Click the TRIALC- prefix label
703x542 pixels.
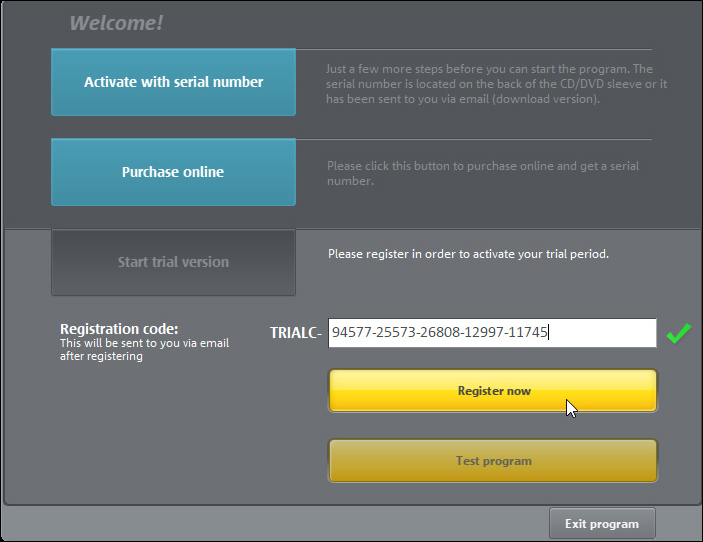coord(296,333)
